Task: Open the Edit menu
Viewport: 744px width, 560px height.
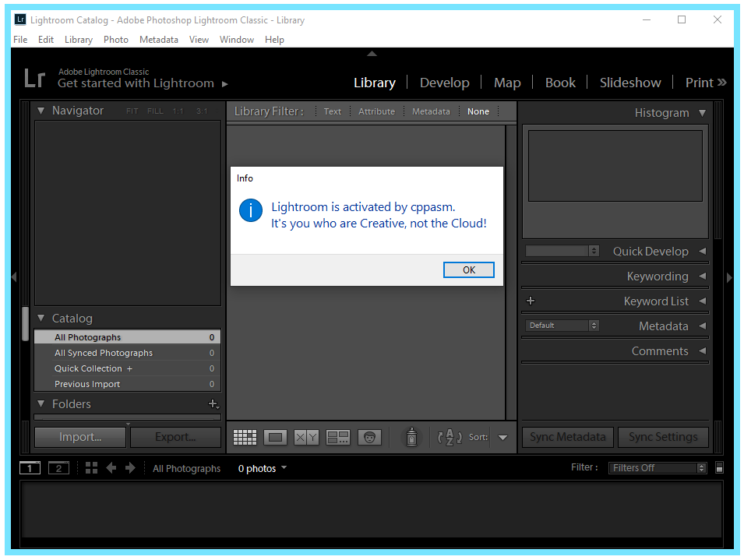Action: [x=45, y=40]
